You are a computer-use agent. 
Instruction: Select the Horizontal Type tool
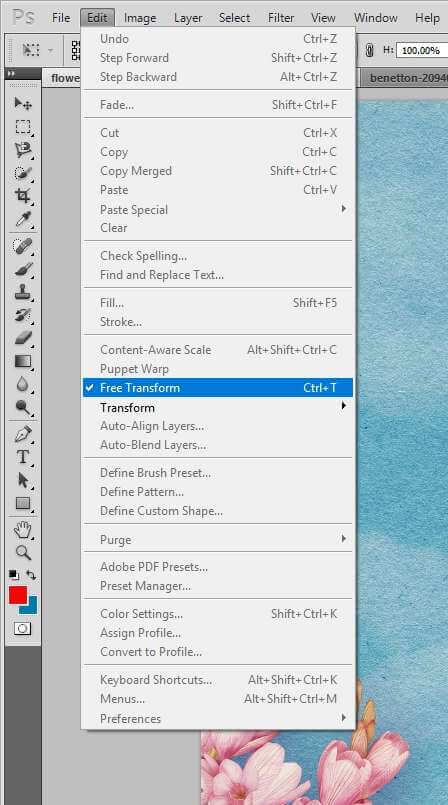pos(23,457)
